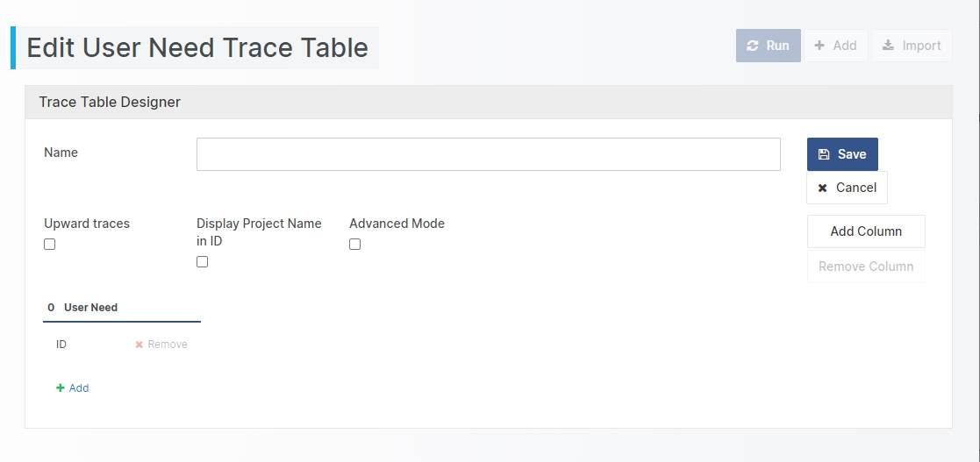Click the column index number 0
The image size is (980, 462).
click(x=51, y=308)
